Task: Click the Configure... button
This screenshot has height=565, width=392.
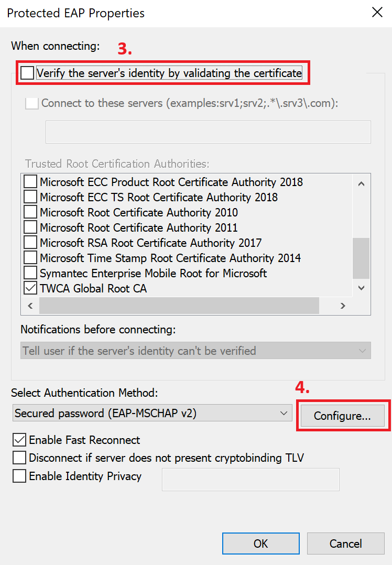Action: pyautogui.click(x=342, y=416)
